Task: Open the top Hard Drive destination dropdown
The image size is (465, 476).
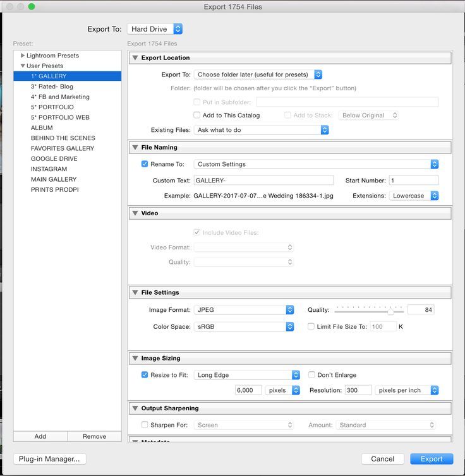Action: (x=155, y=29)
